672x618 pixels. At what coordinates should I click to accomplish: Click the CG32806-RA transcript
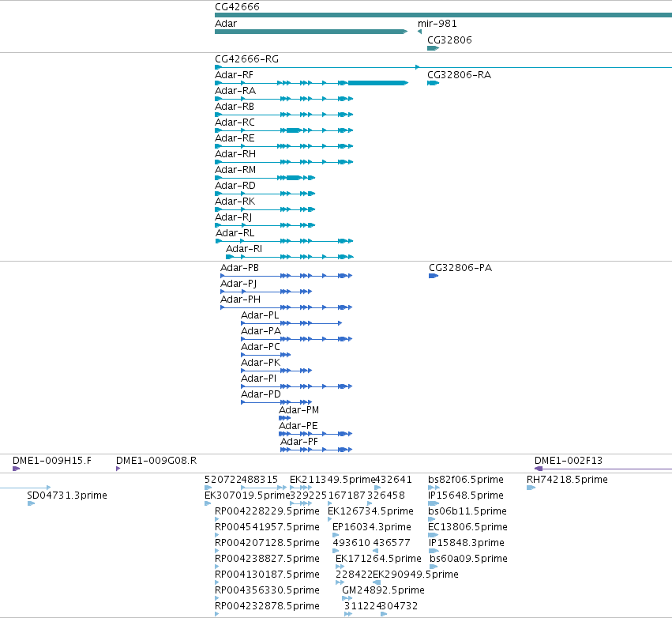pyautogui.click(x=434, y=83)
